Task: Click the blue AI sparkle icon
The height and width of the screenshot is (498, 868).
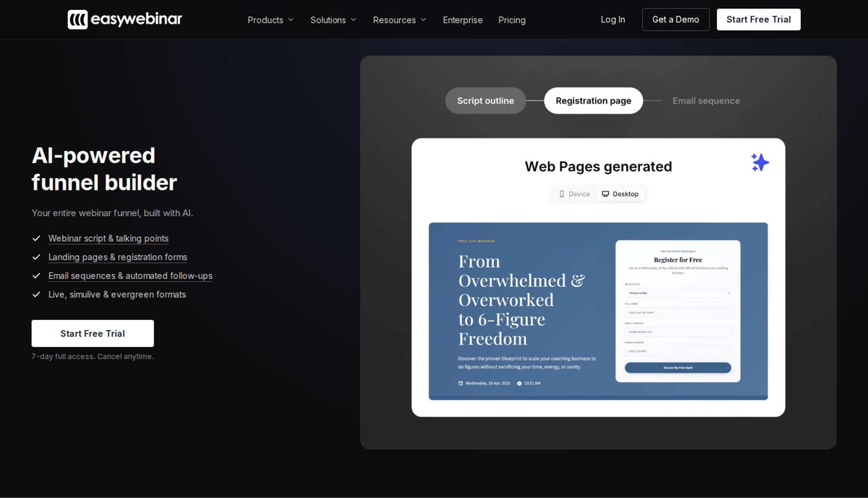Action: [760, 162]
